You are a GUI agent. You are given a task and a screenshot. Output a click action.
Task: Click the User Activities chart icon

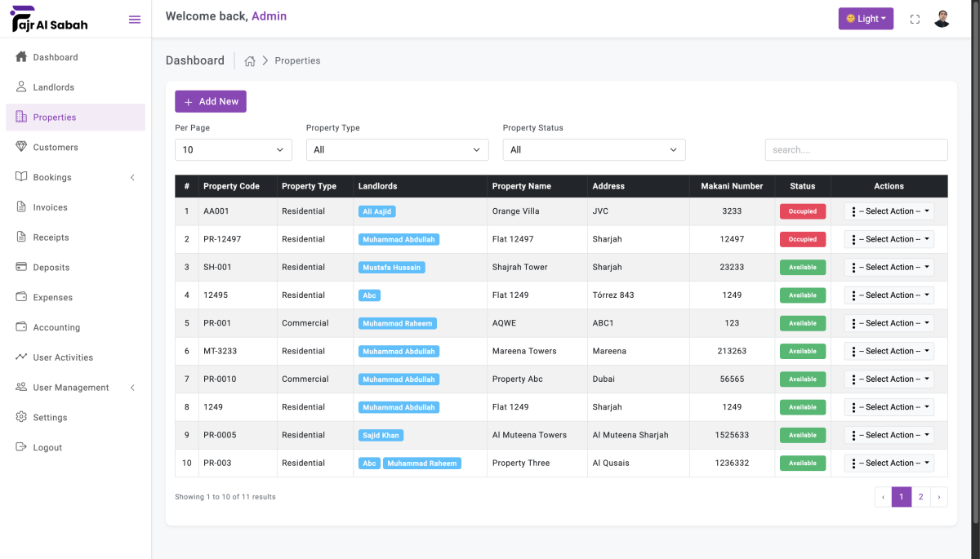click(21, 357)
